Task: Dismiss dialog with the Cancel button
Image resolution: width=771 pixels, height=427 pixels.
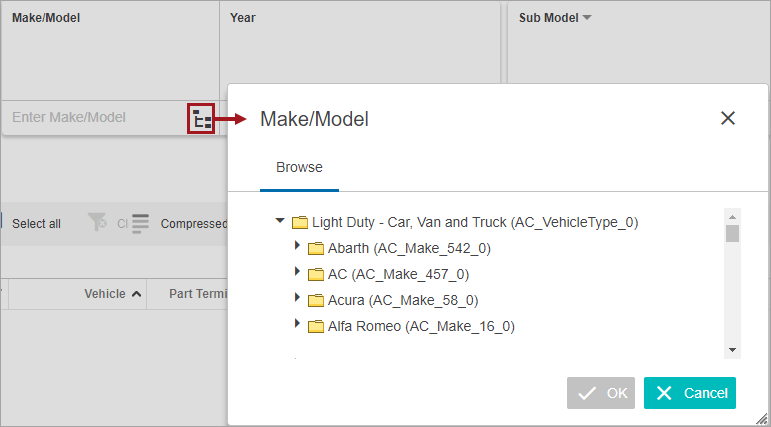Action: pos(690,393)
